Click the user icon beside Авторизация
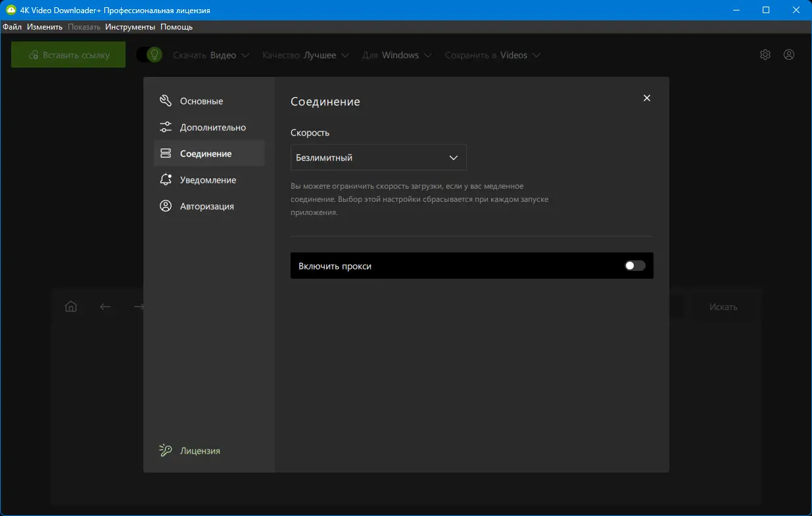 (x=166, y=206)
